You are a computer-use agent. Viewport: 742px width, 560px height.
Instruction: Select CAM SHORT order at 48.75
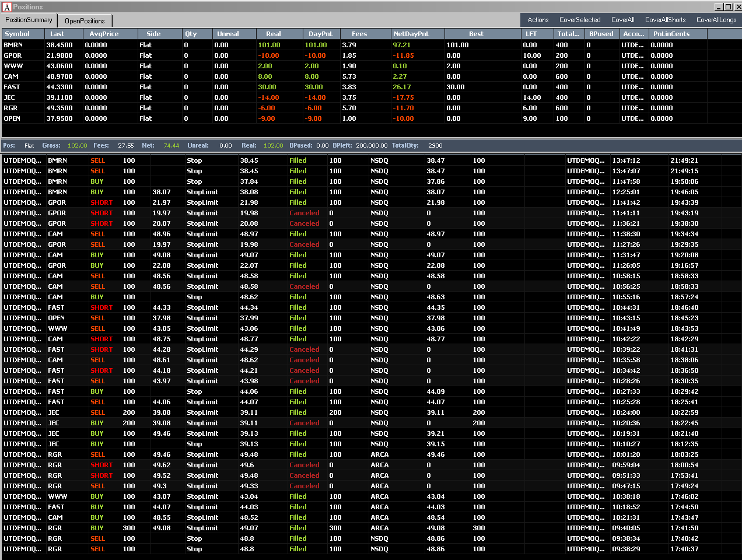tap(371, 339)
